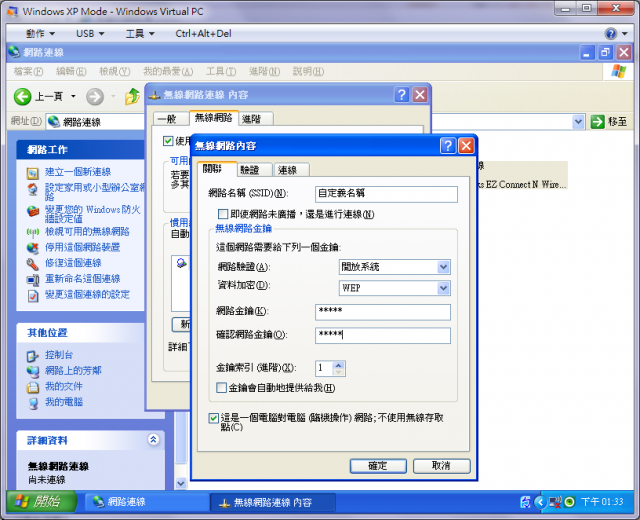Click the 取消 button
640x520 pixels.
pos(442,466)
